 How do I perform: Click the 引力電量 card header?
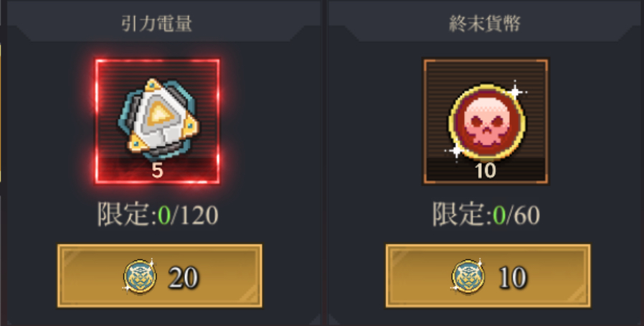coord(157,24)
